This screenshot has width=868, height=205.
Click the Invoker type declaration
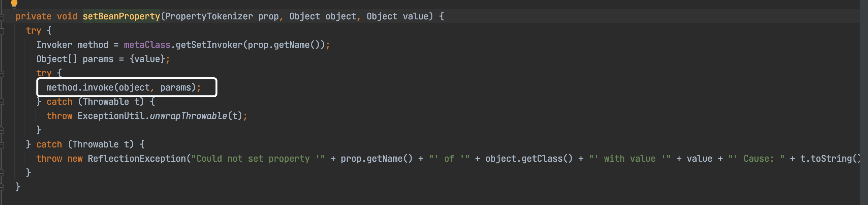(x=54, y=45)
